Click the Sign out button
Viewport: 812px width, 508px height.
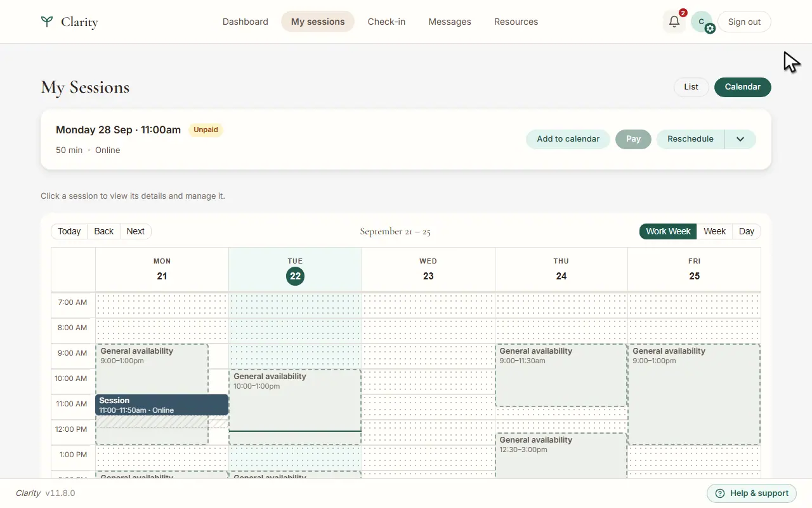[x=744, y=22]
